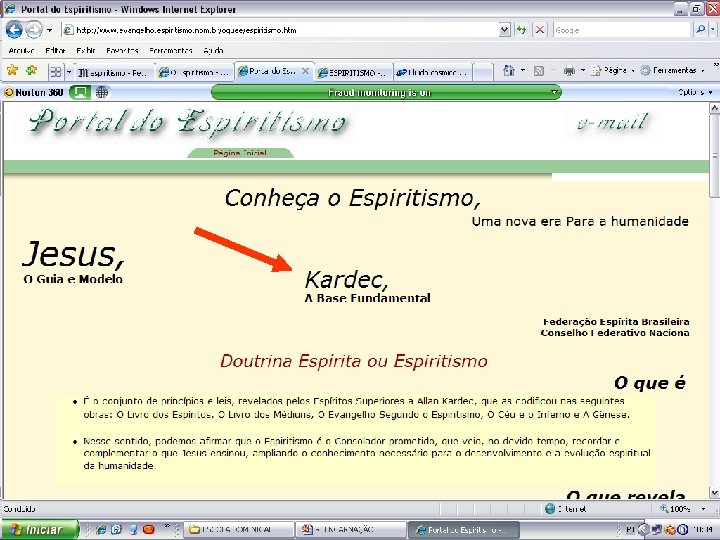Viewport: 720px width, 540px height.
Task: Open the Editar menu
Action: tap(55, 51)
